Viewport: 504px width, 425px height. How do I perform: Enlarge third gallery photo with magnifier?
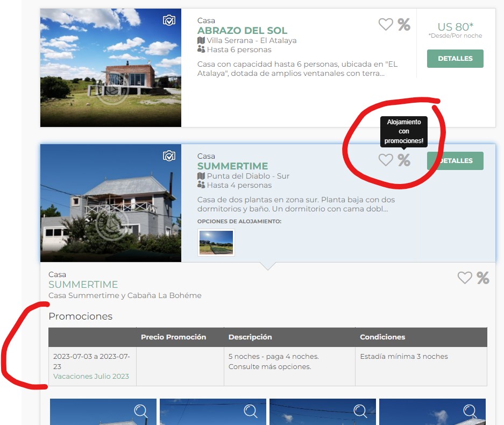coord(360,411)
